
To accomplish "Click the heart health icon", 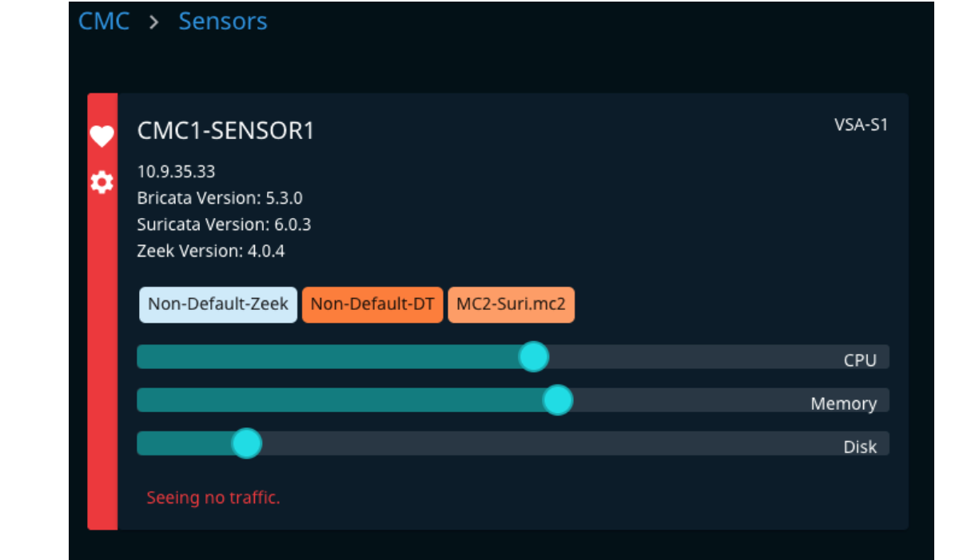I will (x=101, y=137).
